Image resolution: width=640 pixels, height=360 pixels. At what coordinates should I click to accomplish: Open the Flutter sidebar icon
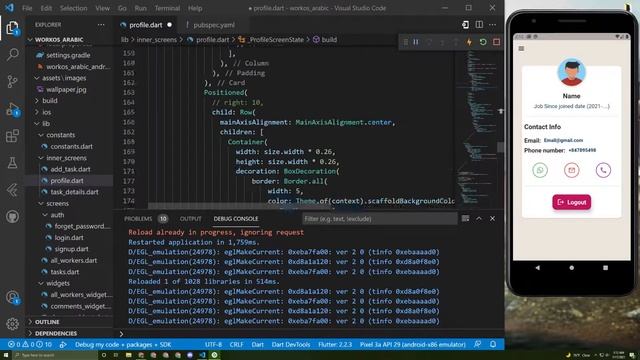(x=12, y=190)
